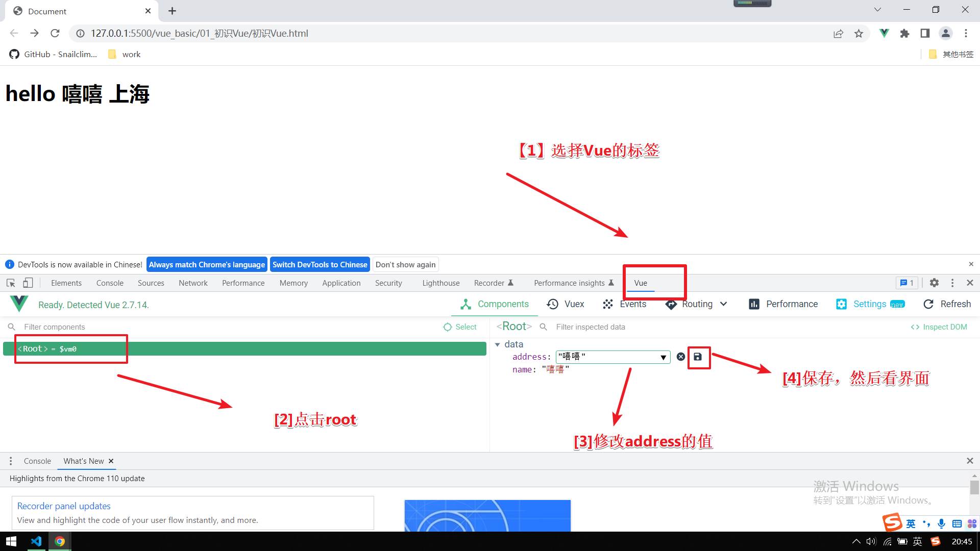Image resolution: width=980 pixels, height=551 pixels.
Task: Toggle Select component in page mode
Action: (460, 327)
